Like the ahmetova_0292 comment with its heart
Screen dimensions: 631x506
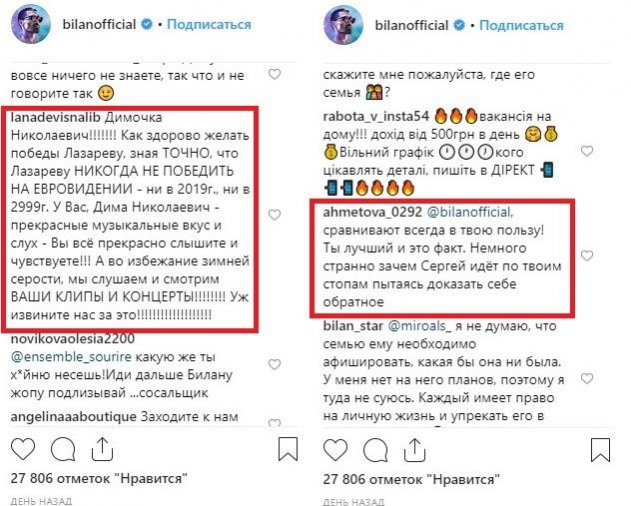(586, 257)
